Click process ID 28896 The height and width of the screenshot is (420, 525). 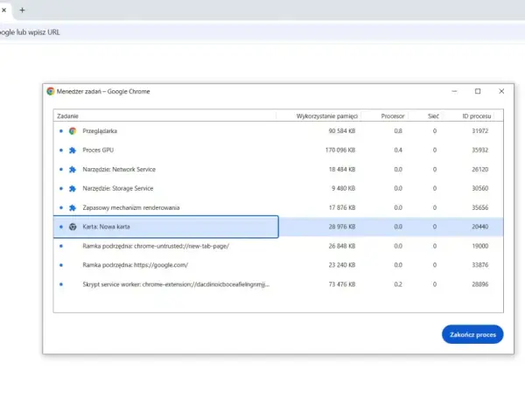480,284
